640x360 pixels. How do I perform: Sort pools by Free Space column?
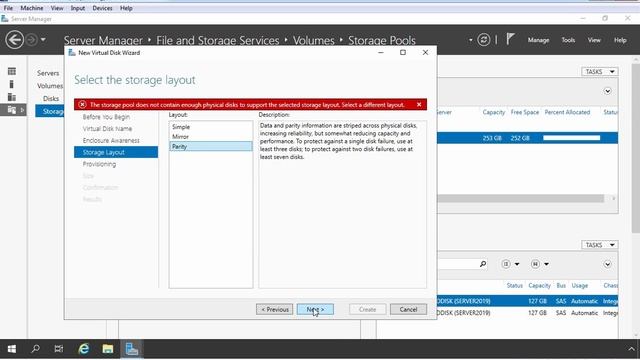point(524,112)
